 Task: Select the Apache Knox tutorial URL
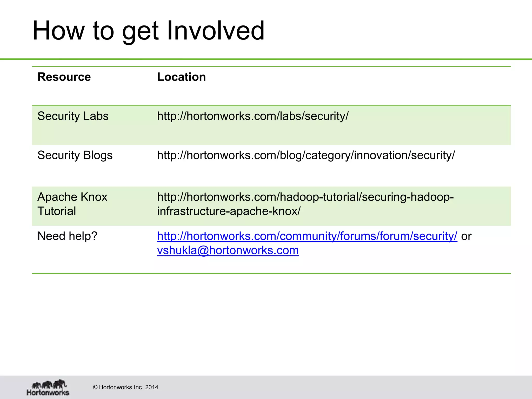point(305,204)
